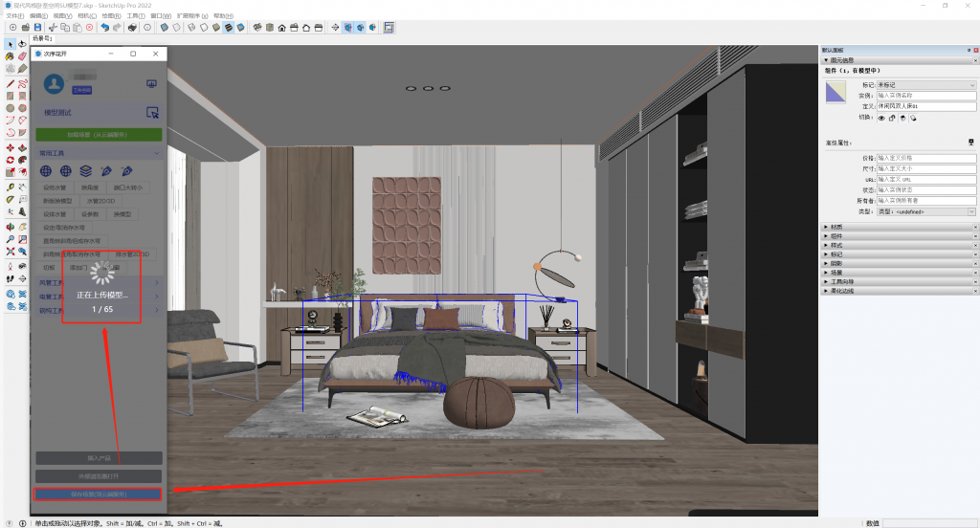Click the 换角度 button
This screenshot has width=980, height=528.
point(89,187)
